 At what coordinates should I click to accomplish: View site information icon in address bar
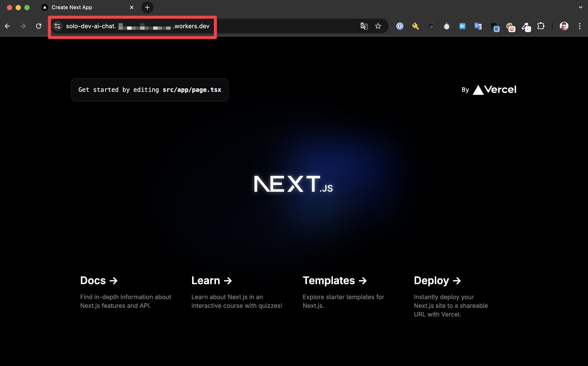tap(57, 26)
